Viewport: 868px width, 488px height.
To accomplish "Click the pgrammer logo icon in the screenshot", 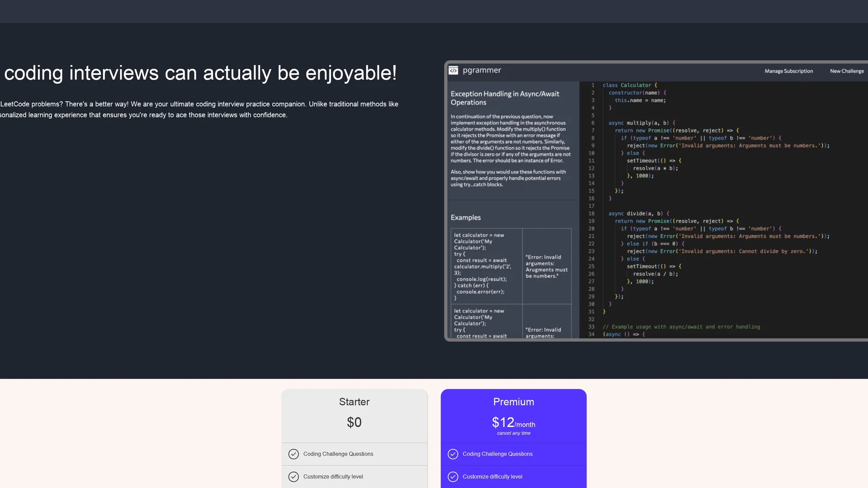I will pos(453,70).
